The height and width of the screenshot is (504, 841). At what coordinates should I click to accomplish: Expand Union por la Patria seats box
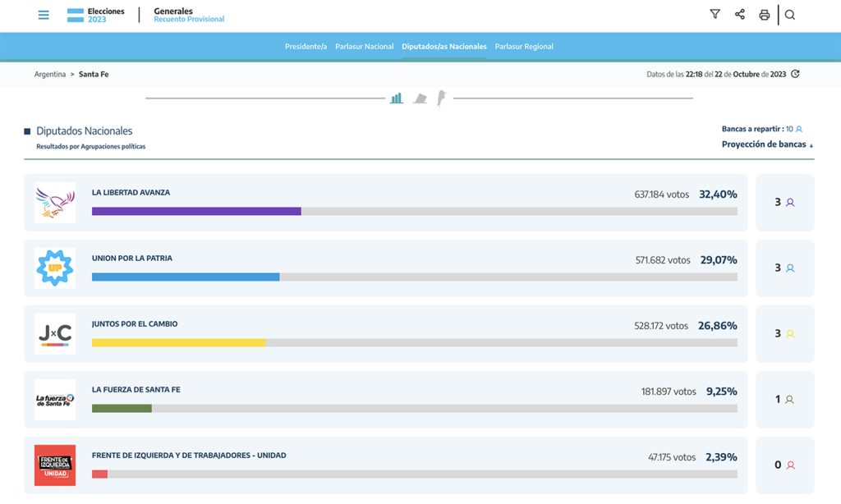click(x=784, y=268)
